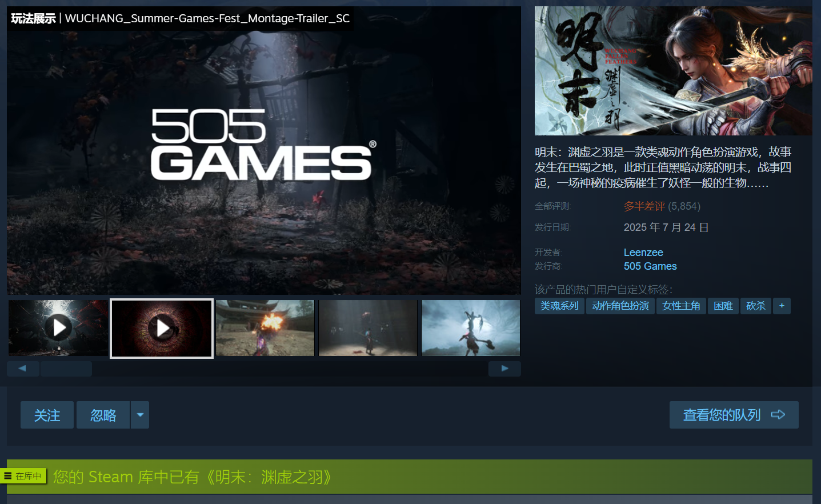Select the 砍杀 tag
The image size is (821, 504).
click(x=756, y=306)
